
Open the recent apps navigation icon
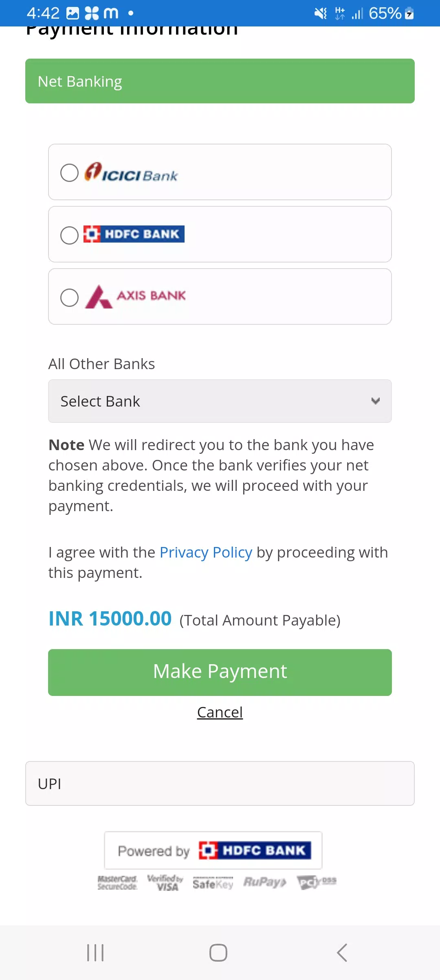tap(95, 953)
